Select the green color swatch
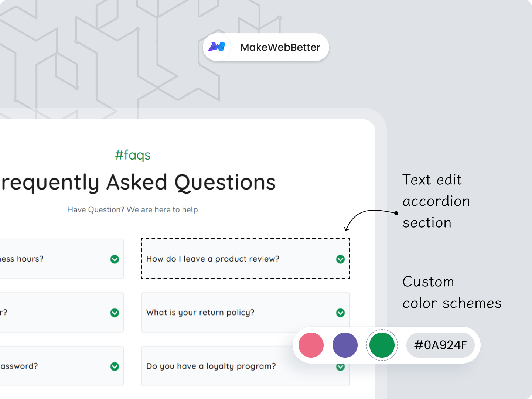Viewport: 532px width, 399px height. (382, 345)
